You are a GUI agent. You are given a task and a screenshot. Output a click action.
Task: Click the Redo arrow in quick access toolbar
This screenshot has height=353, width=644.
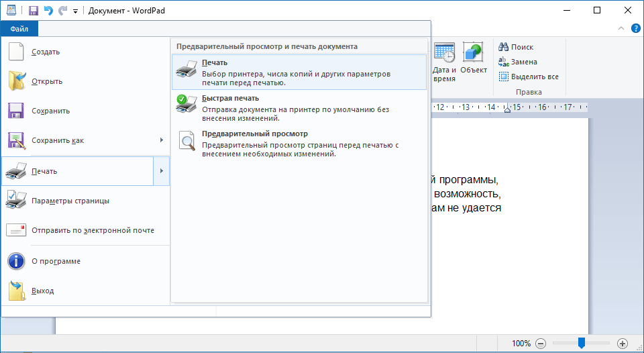(62, 10)
